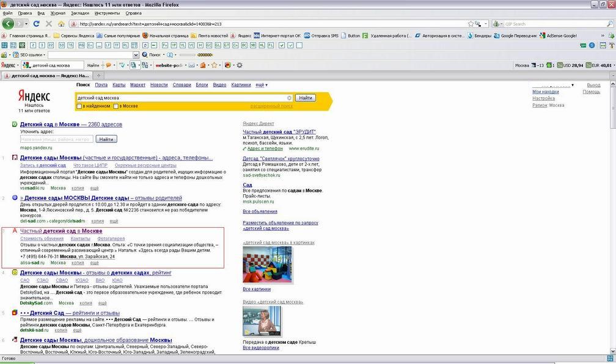Image resolution: width=616 pixels, height=364 pixels.
Task: Click the playroom image thumbnail
Action: click(x=268, y=264)
